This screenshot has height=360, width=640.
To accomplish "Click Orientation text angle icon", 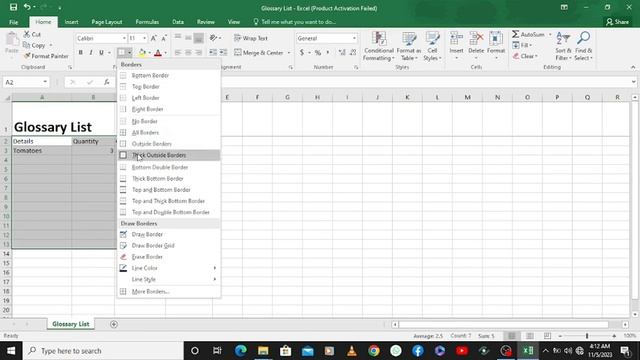I will click(x=213, y=38).
